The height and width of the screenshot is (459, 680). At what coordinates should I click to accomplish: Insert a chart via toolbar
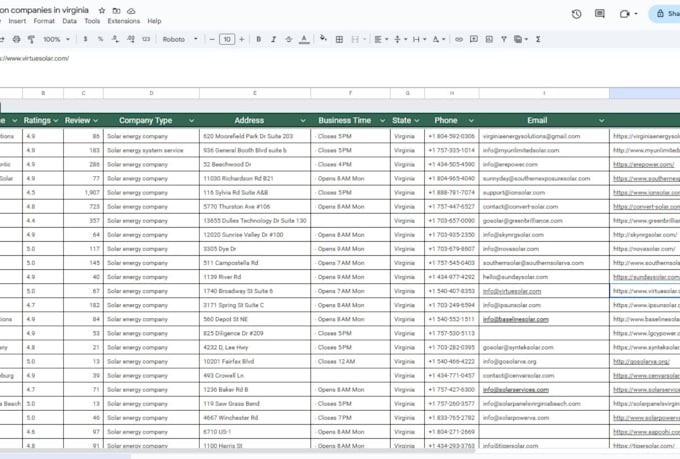point(489,39)
